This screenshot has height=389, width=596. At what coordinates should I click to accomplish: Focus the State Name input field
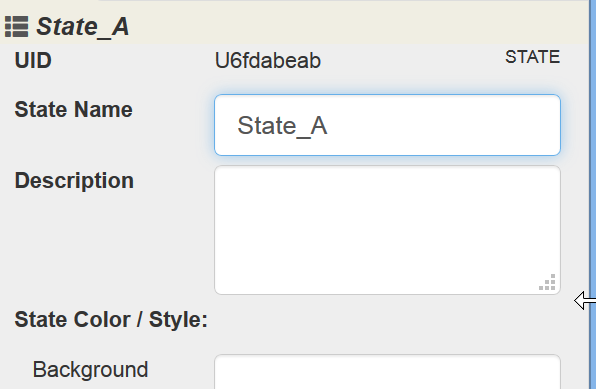pos(387,125)
